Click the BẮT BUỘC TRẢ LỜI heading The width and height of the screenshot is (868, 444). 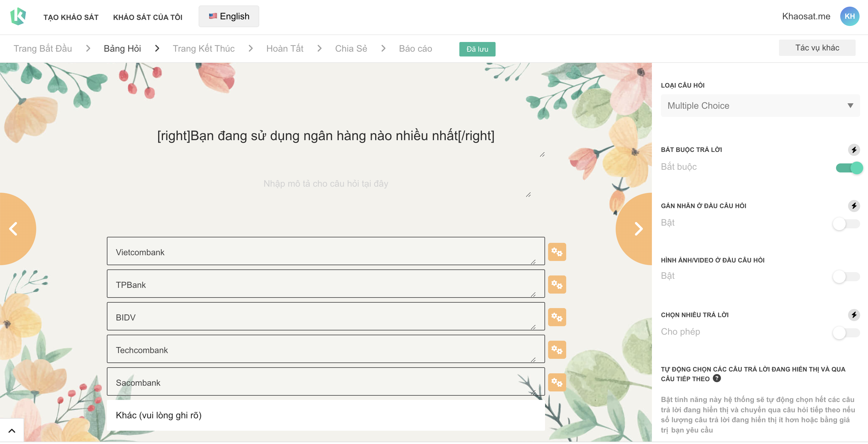[691, 150]
